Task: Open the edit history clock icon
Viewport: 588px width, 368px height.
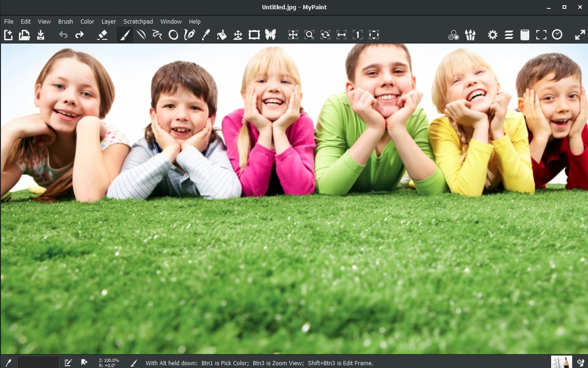Action: [x=557, y=35]
